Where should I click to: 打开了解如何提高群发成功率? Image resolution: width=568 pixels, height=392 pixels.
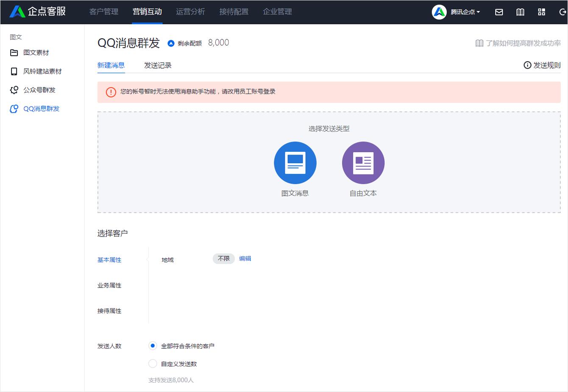521,42
